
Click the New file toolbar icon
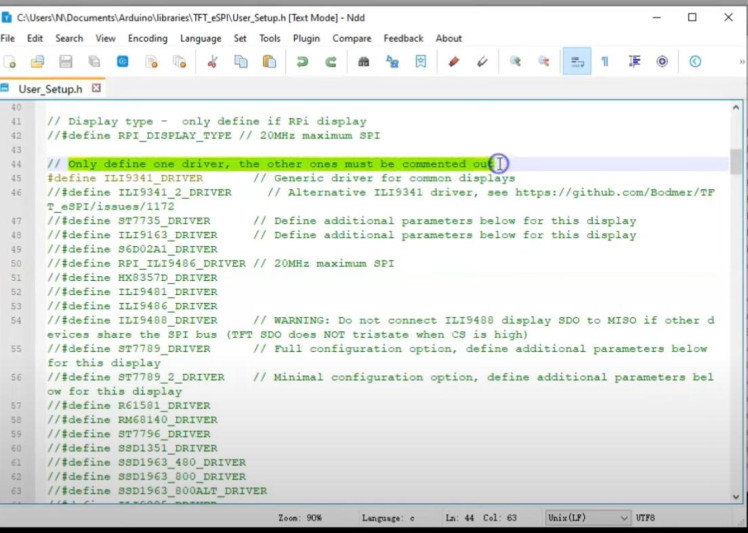pos(10,62)
